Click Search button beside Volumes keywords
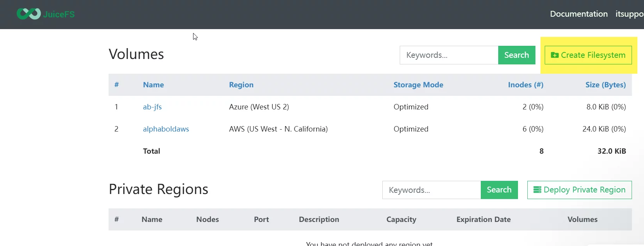This screenshot has width=644, height=246. coord(516,55)
